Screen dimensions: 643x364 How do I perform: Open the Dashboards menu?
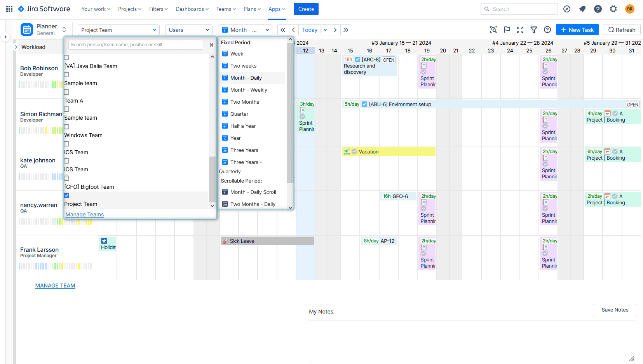coord(191,9)
